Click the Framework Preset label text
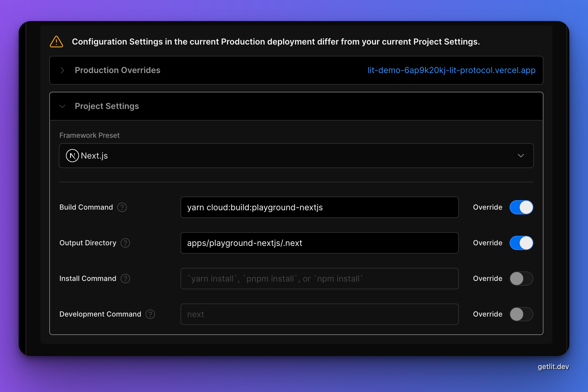Screen dimensions: 588x392 (89, 135)
